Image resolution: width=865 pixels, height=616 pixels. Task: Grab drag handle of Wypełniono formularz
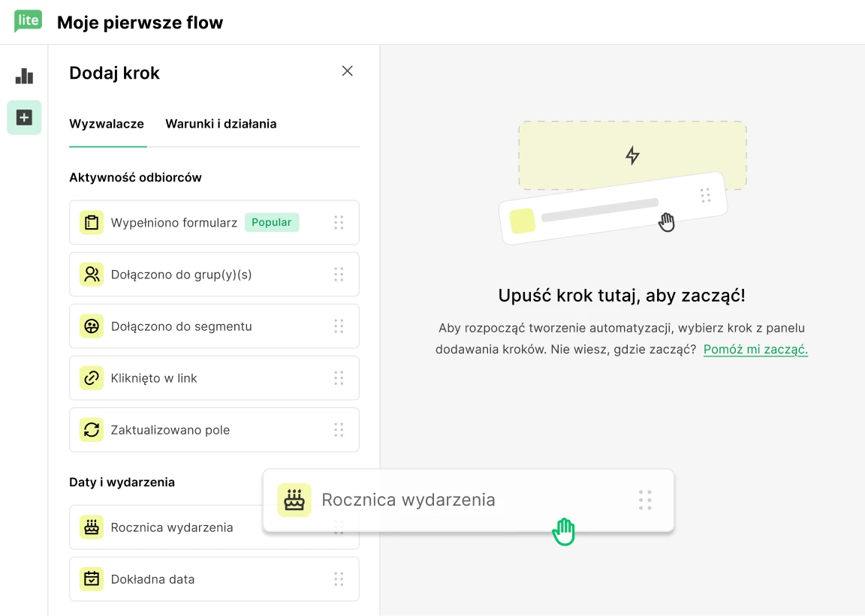[339, 223]
